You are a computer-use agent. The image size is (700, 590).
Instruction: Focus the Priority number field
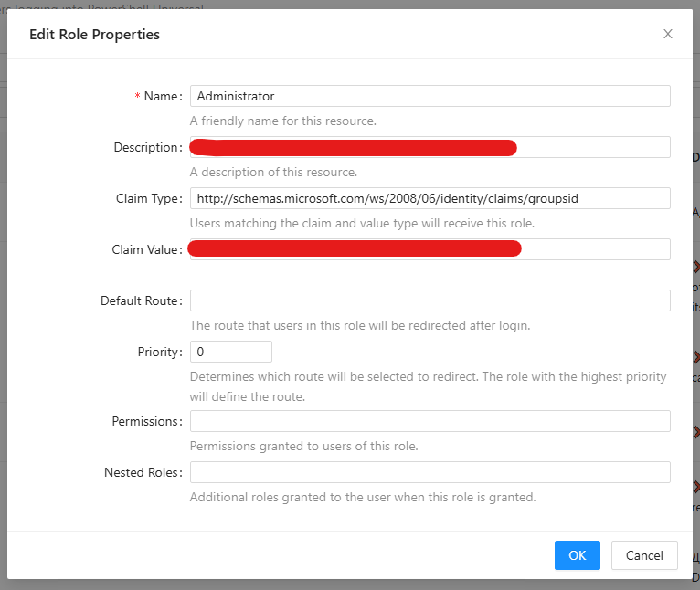(x=230, y=352)
